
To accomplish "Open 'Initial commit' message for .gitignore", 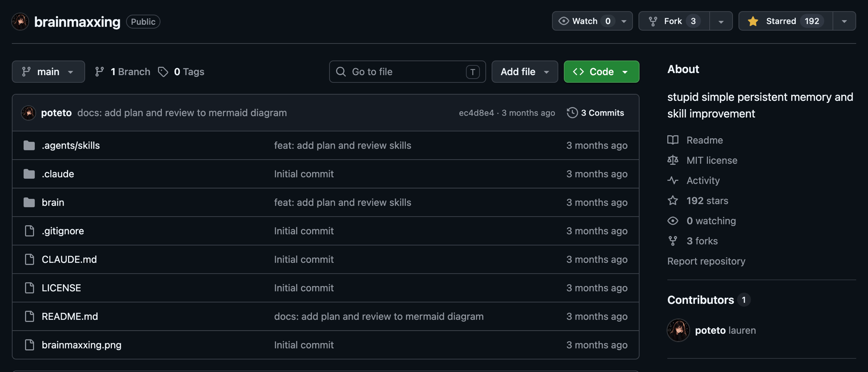I will (x=304, y=231).
